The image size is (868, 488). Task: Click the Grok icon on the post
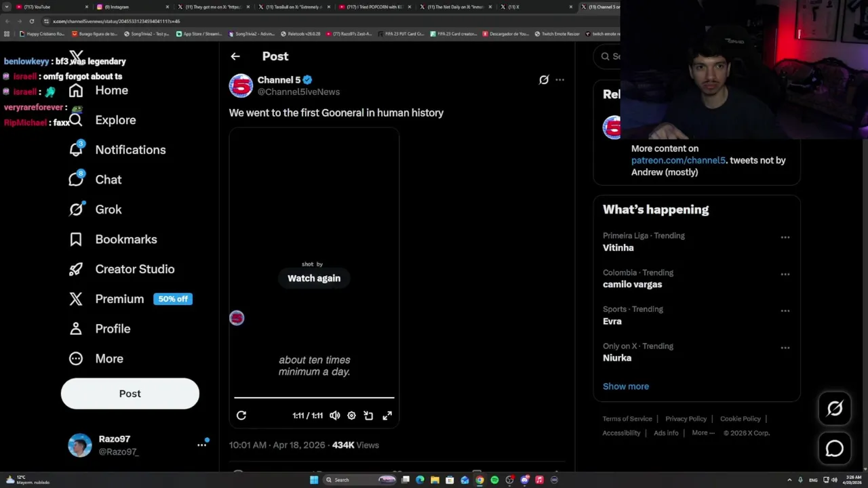(544, 80)
